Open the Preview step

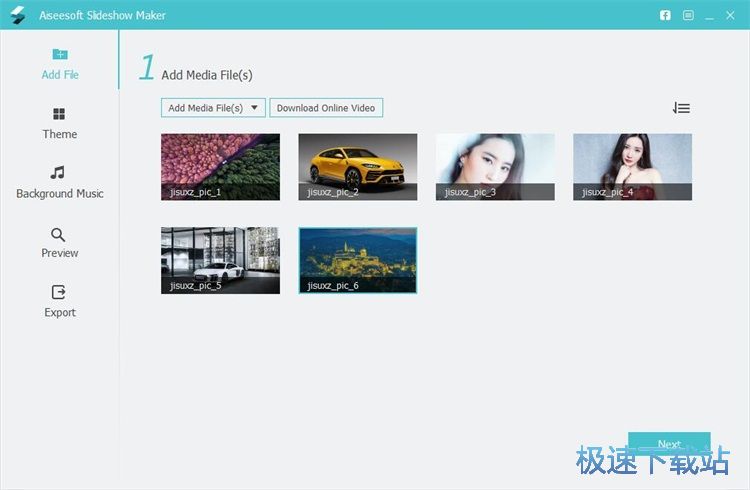coord(59,242)
